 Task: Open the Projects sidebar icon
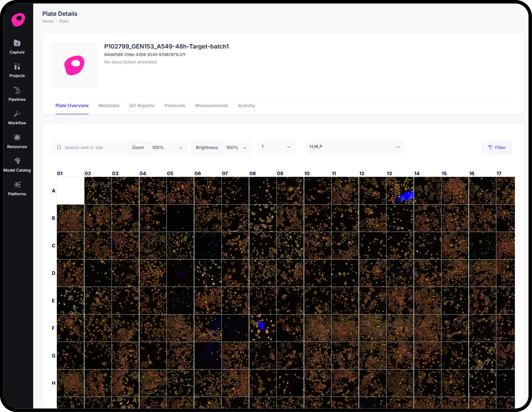pos(17,67)
